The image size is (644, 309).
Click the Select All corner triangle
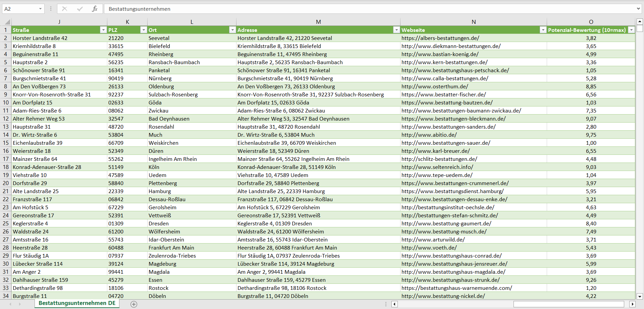7,22
